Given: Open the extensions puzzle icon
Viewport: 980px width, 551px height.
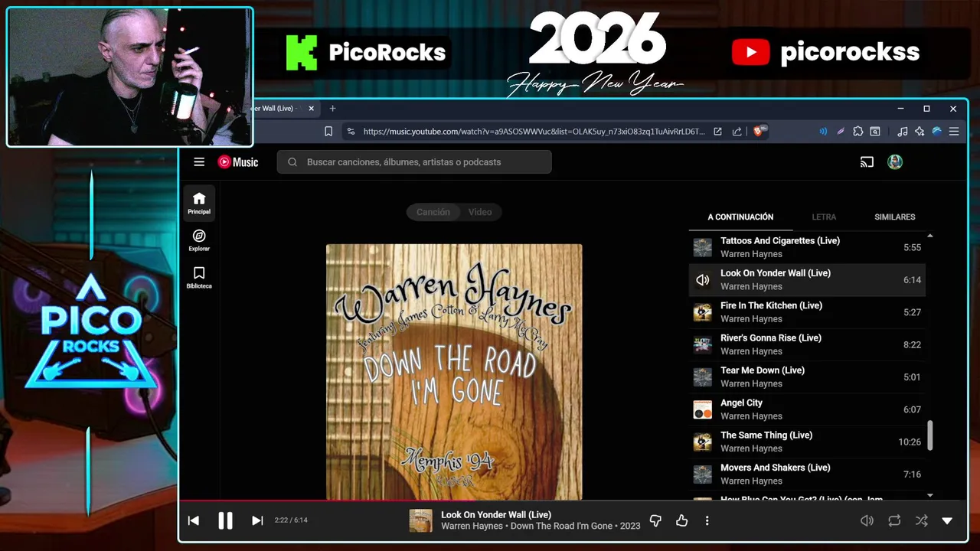Looking at the screenshot, I should point(858,132).
